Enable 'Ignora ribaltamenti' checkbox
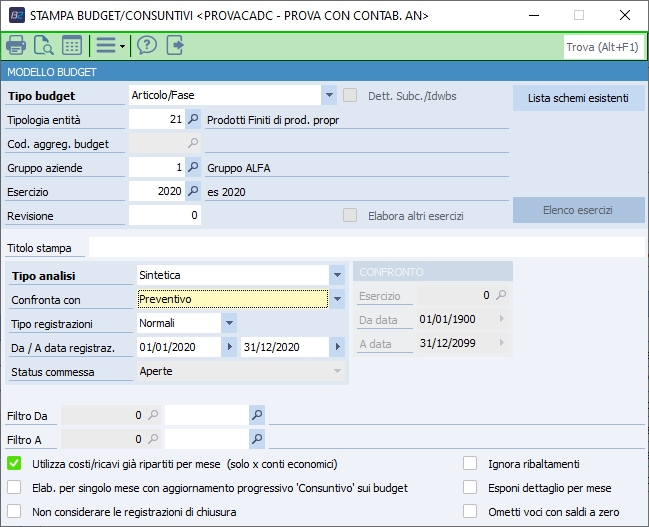The image size is (649, 527). [x=470, y=463]
